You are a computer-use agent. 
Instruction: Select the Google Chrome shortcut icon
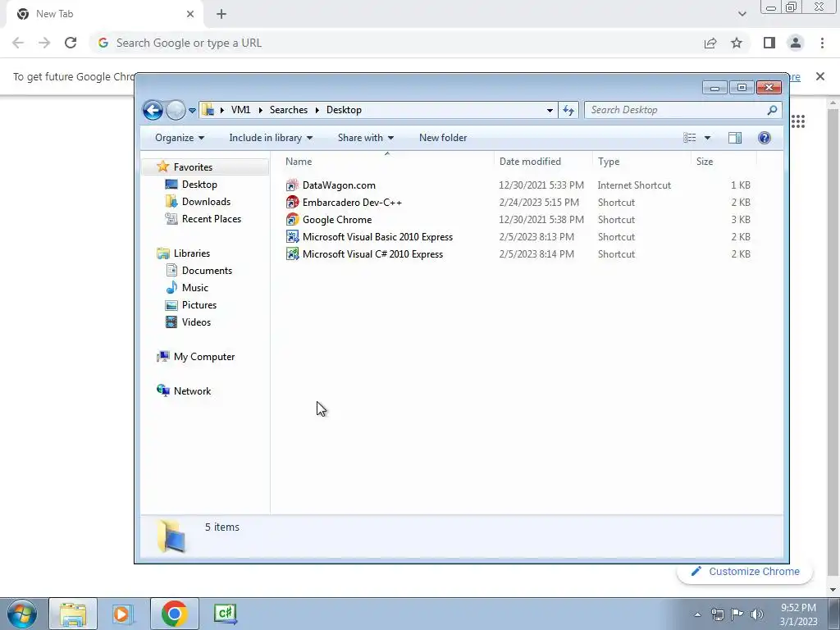pyautogui.click(x=292, y=220)
